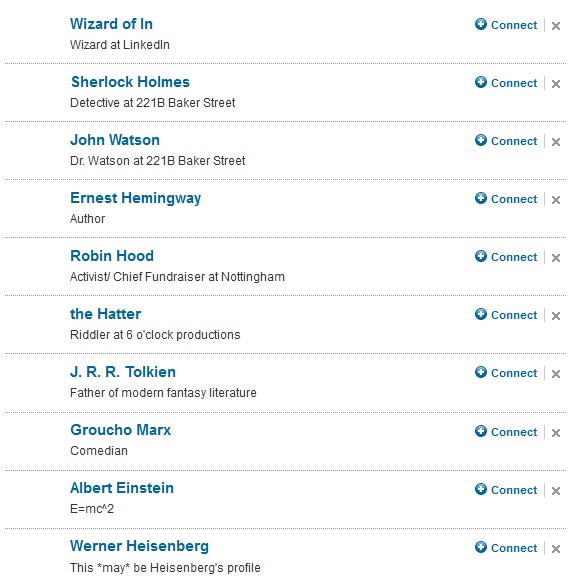Open Robin Hood's profile name
586x585 pixels.
point(112,256)
